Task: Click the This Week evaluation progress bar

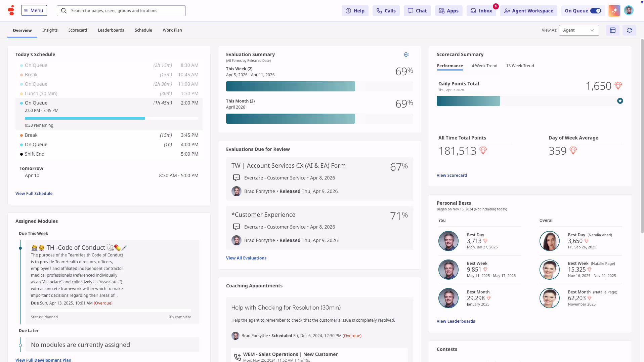Action: 319,86
